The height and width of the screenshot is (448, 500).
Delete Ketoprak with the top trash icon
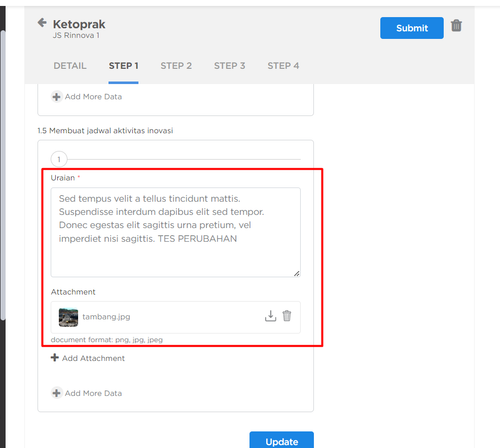tap(456, 26)
